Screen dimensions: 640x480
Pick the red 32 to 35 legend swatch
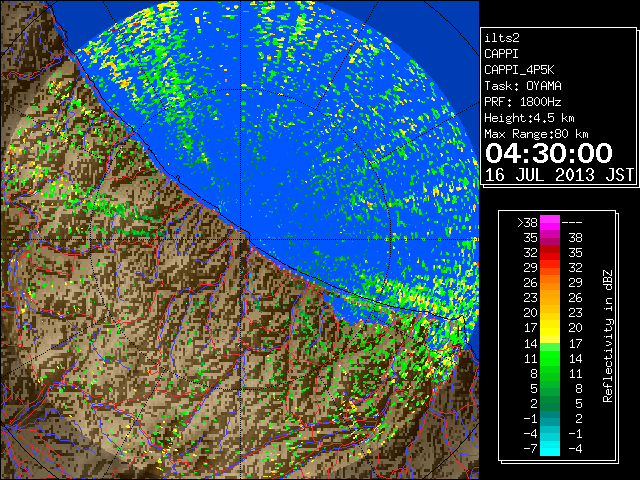click(550, 253)
